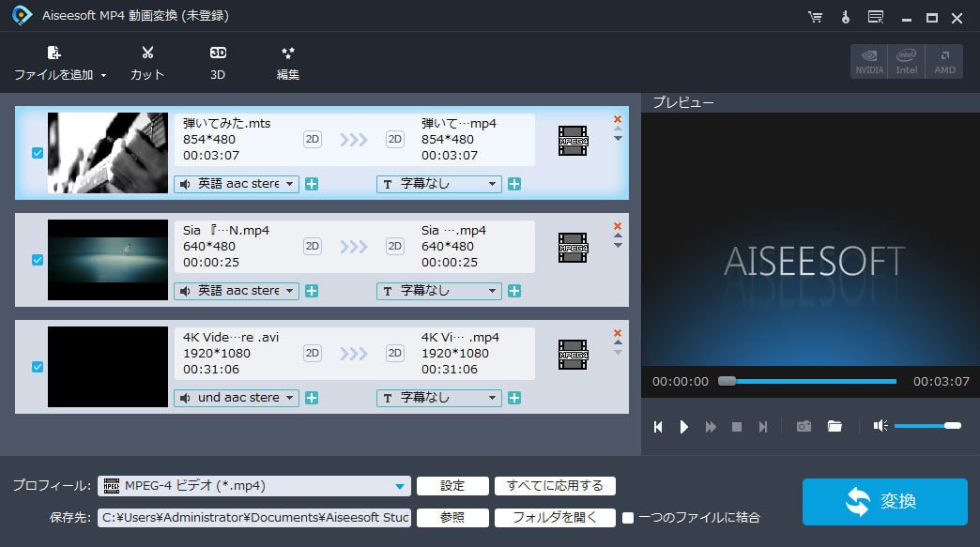Uncheck the 弾いてみた.mts file checkbox
Screen dimensions: 980x547
(x=38, y=153)
